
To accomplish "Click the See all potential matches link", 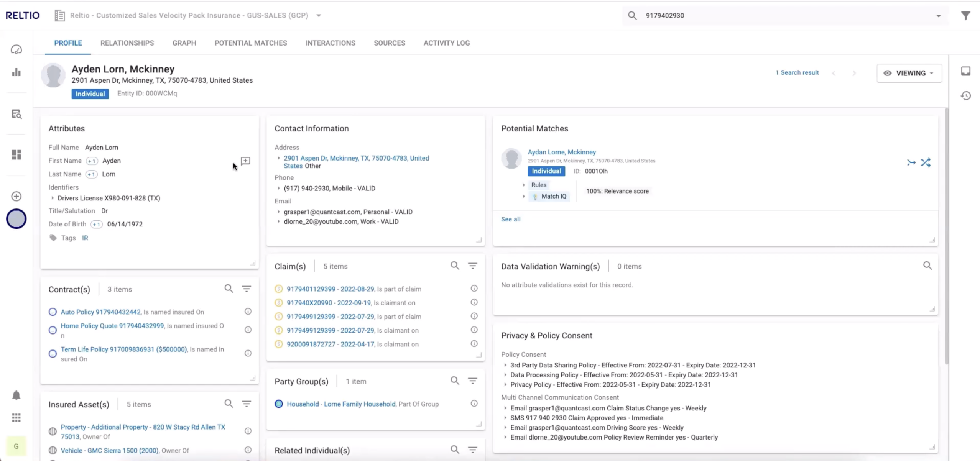I will (x=510, y=219).
